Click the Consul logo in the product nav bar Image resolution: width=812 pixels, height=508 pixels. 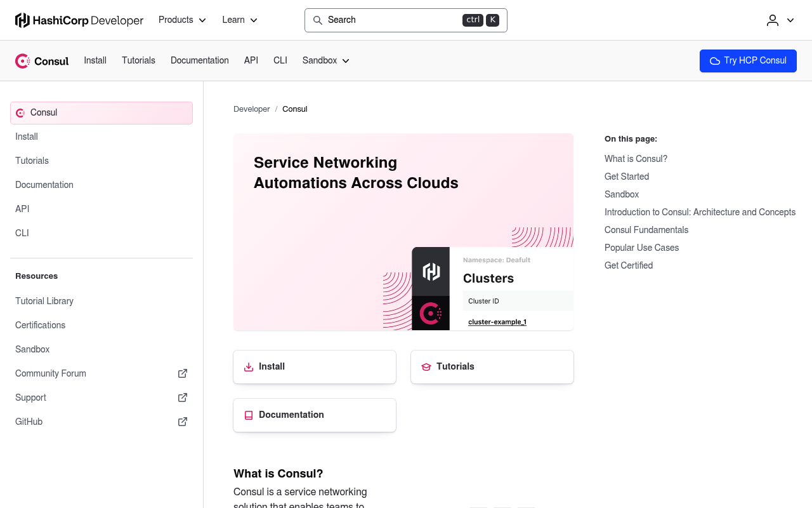[42, 61]
